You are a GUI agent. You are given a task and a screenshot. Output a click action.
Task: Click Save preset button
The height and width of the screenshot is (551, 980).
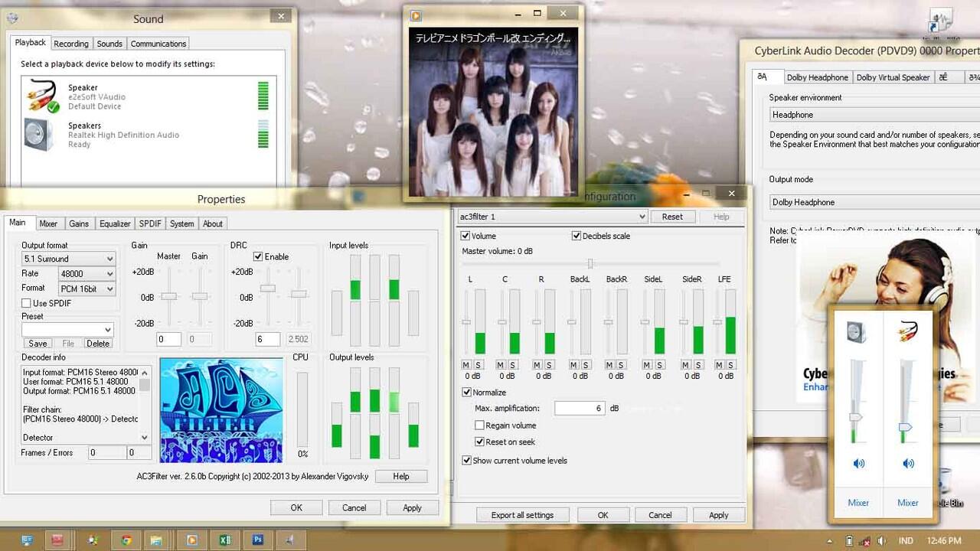click(38, 344)
